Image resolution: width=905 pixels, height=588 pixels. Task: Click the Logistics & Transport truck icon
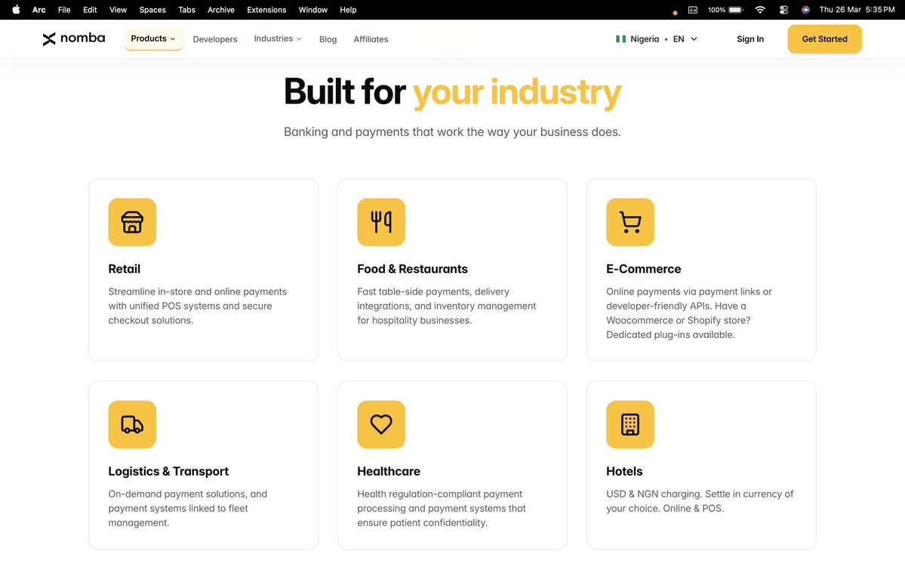(x=132, y=425)
